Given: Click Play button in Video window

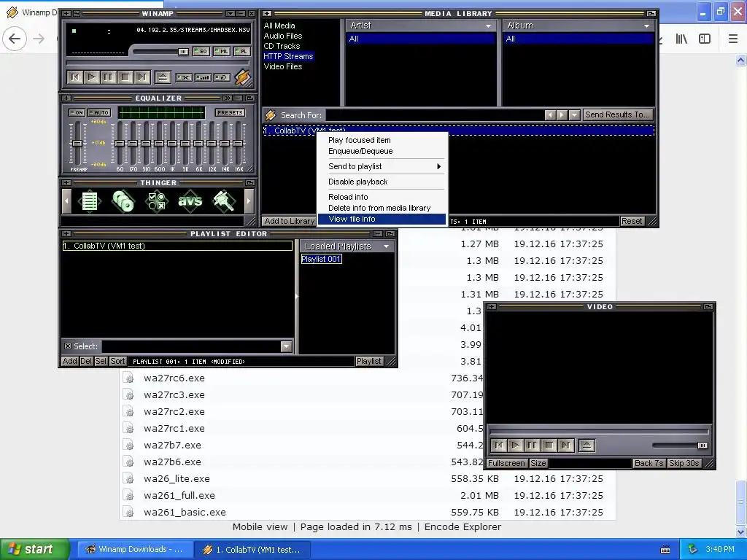Looking at the screenshot, I should [x=515, y=446].
